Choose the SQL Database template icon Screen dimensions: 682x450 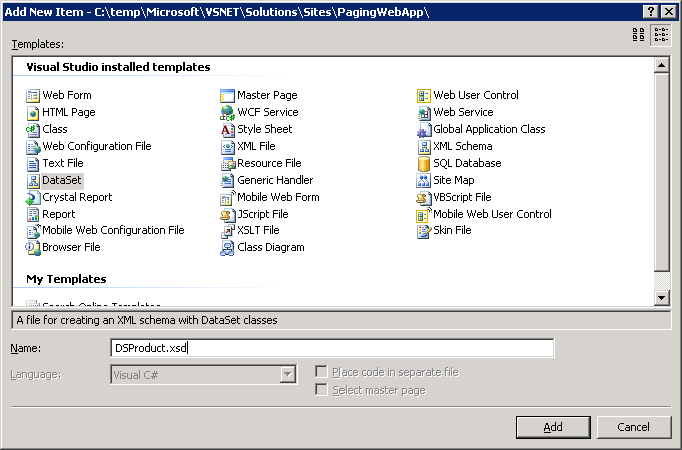(x=423, y=163)
